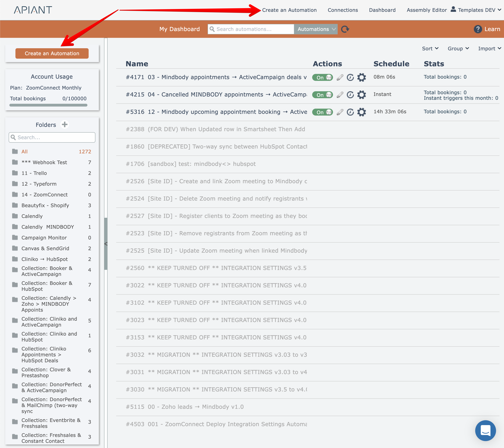Toggle automation #4215 off
Screen dimensions: 504x448
tap(322, 95)
